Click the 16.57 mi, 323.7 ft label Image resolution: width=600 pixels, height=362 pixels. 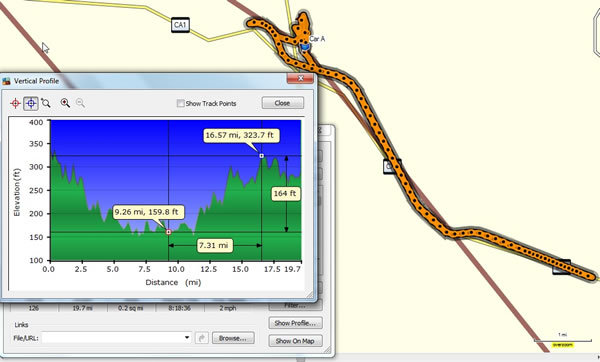pos(240,135)
